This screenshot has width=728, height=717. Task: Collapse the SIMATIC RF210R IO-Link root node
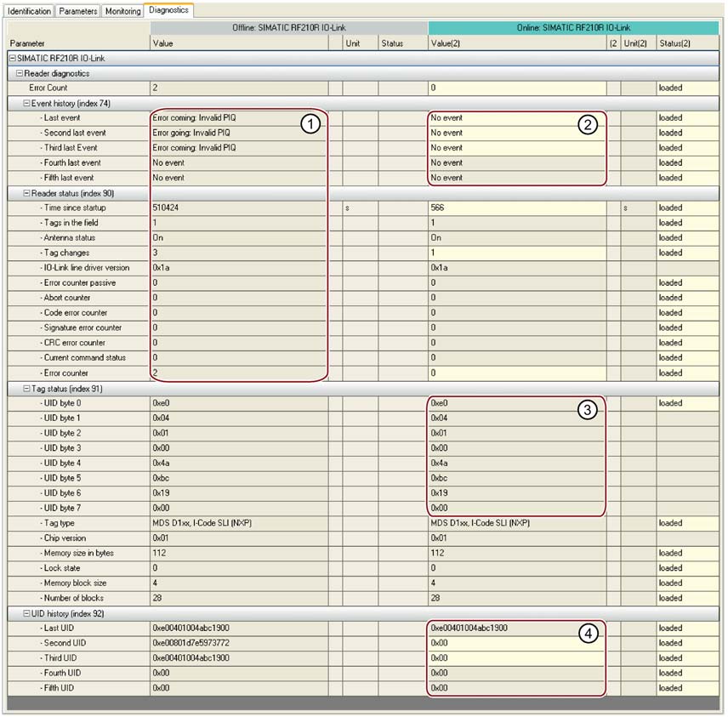coord(13,59)
